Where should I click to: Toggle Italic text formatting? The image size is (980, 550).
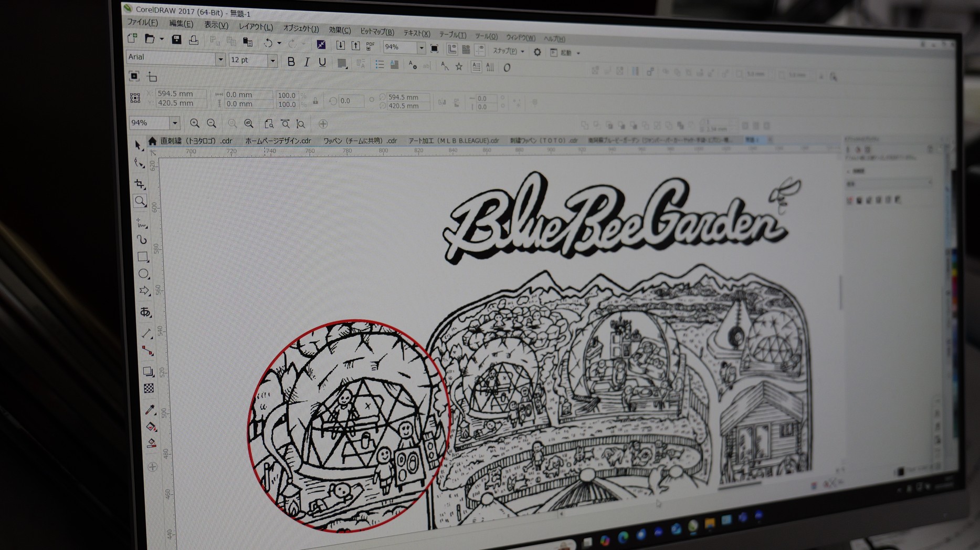[x=307, y=63]
